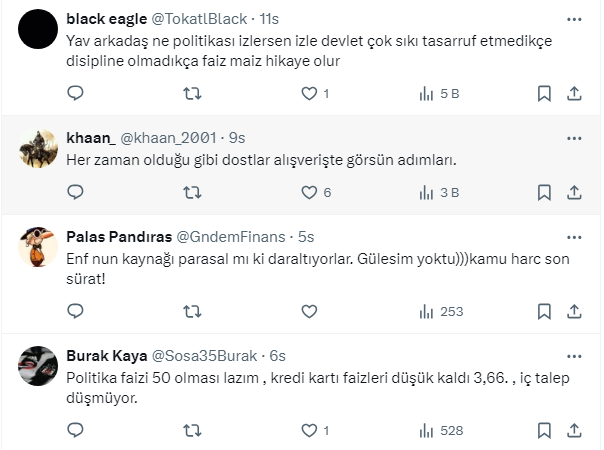Bookmark the Palas Pandıras tweet

point(544,311)
